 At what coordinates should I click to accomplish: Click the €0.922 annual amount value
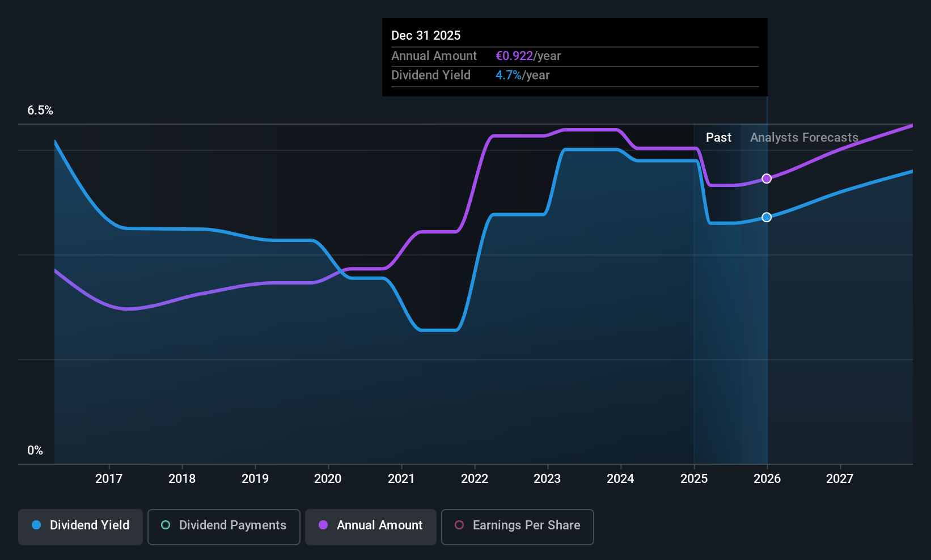coord(514,56)
